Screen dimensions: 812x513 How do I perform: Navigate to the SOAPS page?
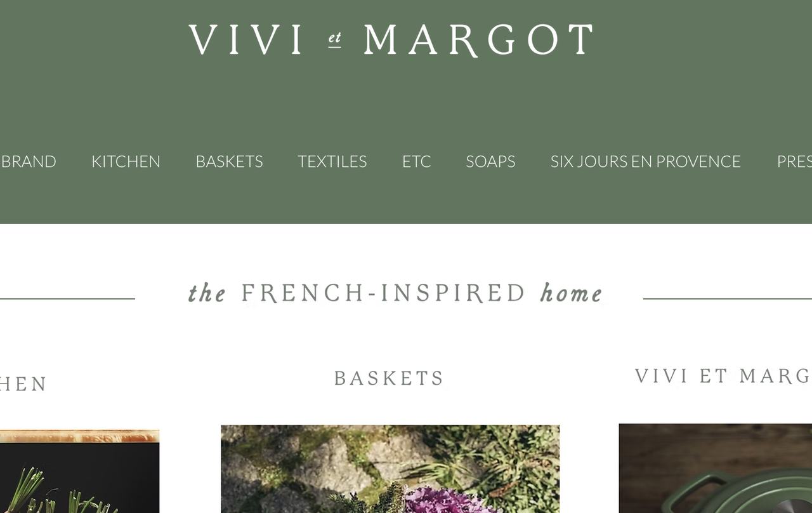point(490,161)
